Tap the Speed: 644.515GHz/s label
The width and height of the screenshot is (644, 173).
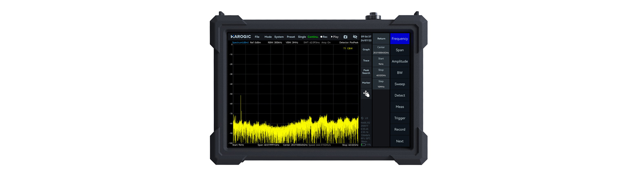click(320, 145)
